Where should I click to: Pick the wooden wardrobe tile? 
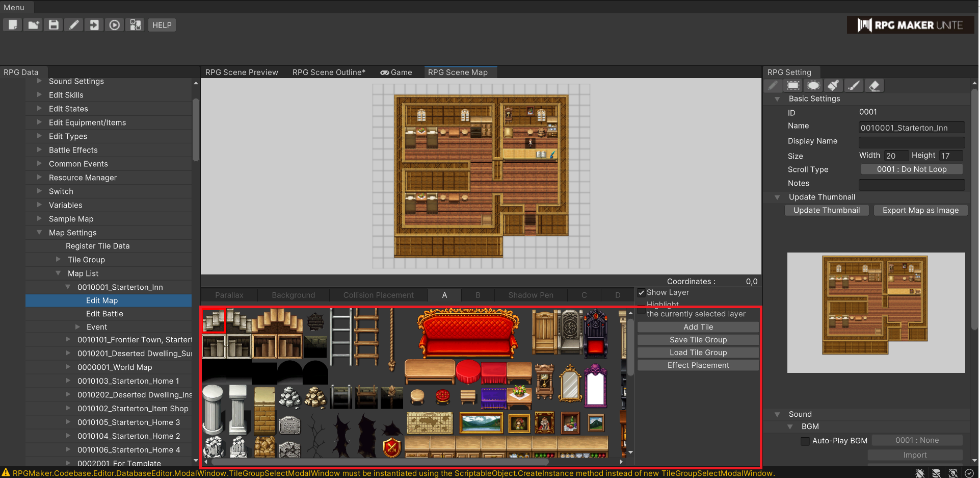coord(544,332)
